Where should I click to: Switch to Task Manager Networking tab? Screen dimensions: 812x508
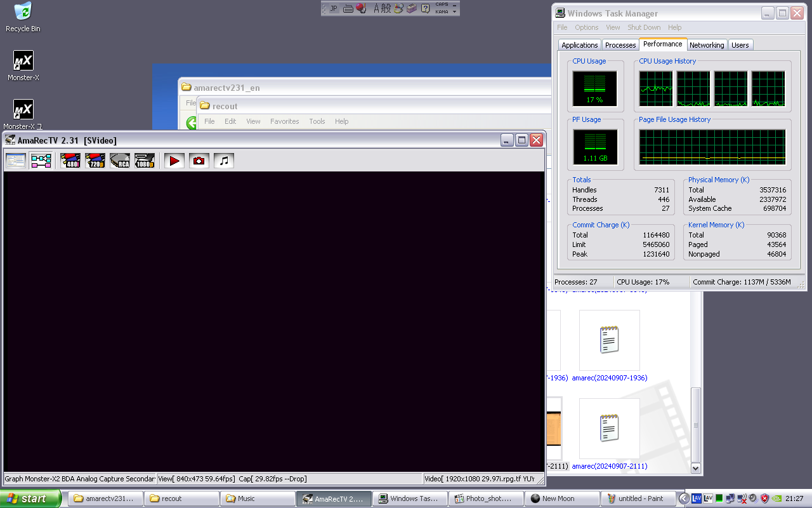tap(707, 45)
